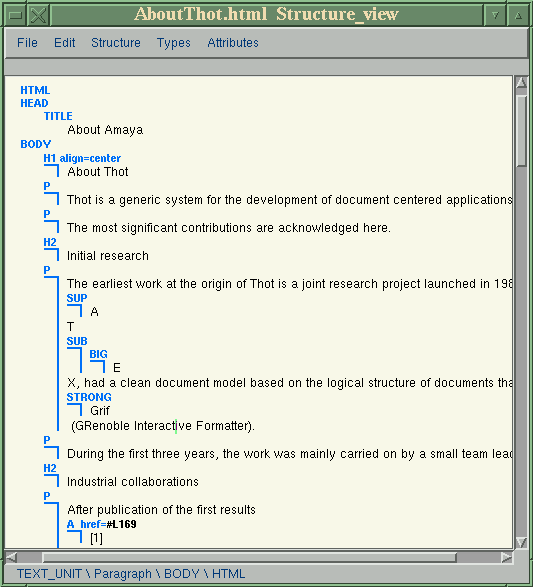The image size is (533, 587).
Task: Click the X icon in title bar
Action: pos(39,15)
